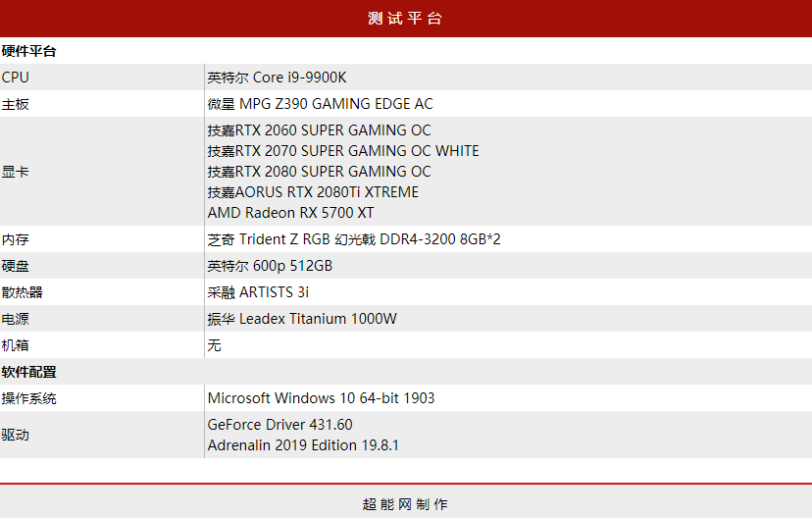
Task: Click the 机箱 row label
Action: click(x=15, y=345)
